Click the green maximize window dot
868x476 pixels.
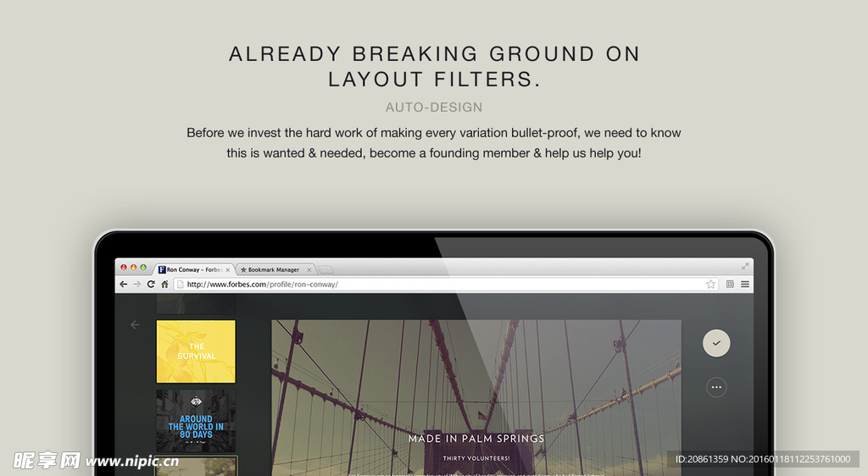(143, 267)
